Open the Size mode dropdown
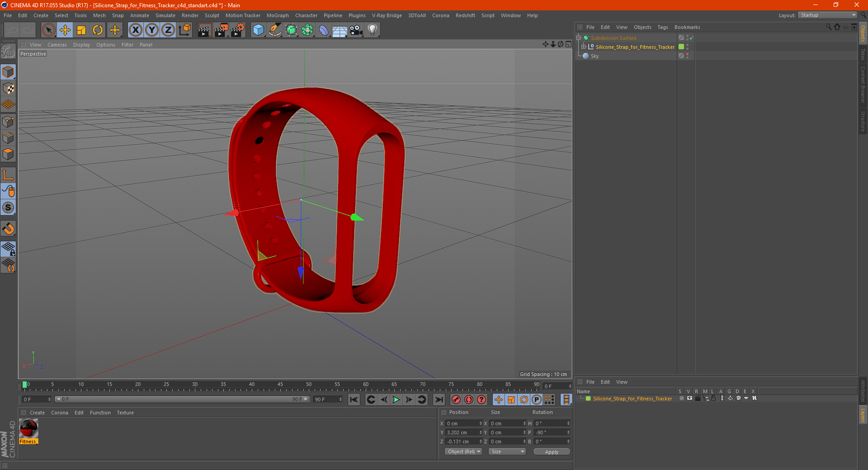 pos(508,451)
